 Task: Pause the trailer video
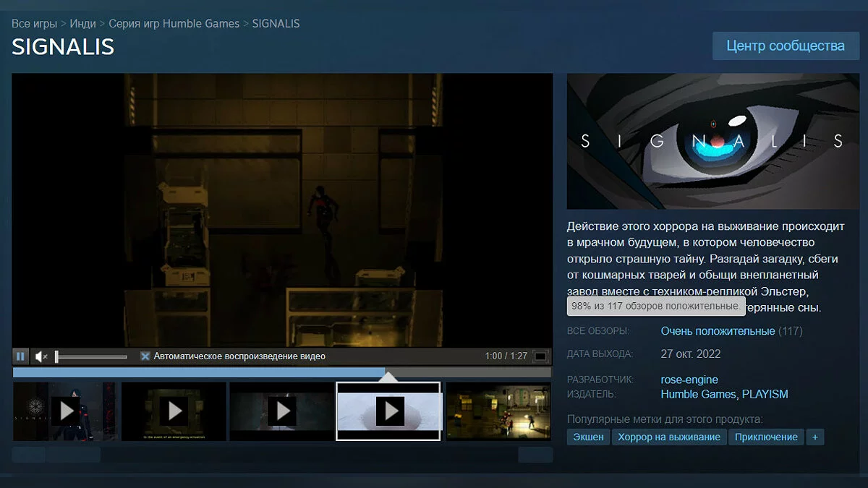[20, 356]
